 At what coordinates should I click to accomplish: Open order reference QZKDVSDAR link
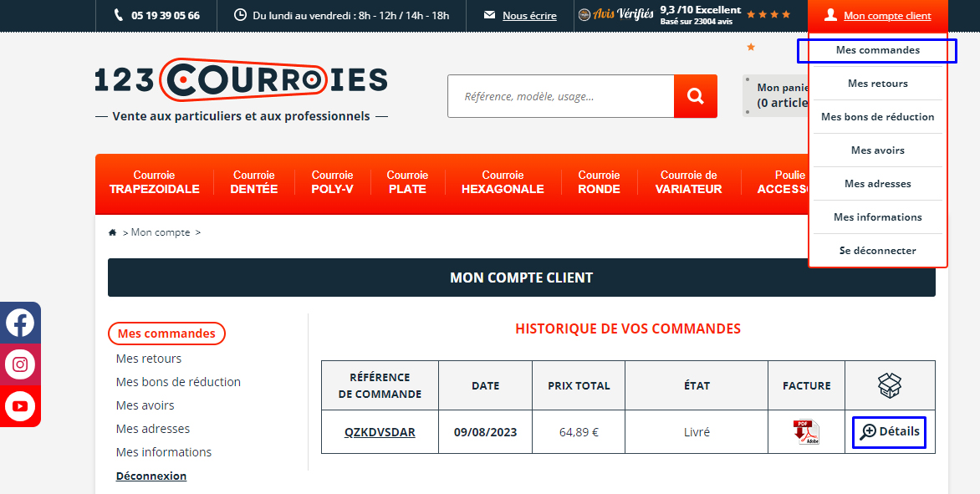tap(380, 432)
